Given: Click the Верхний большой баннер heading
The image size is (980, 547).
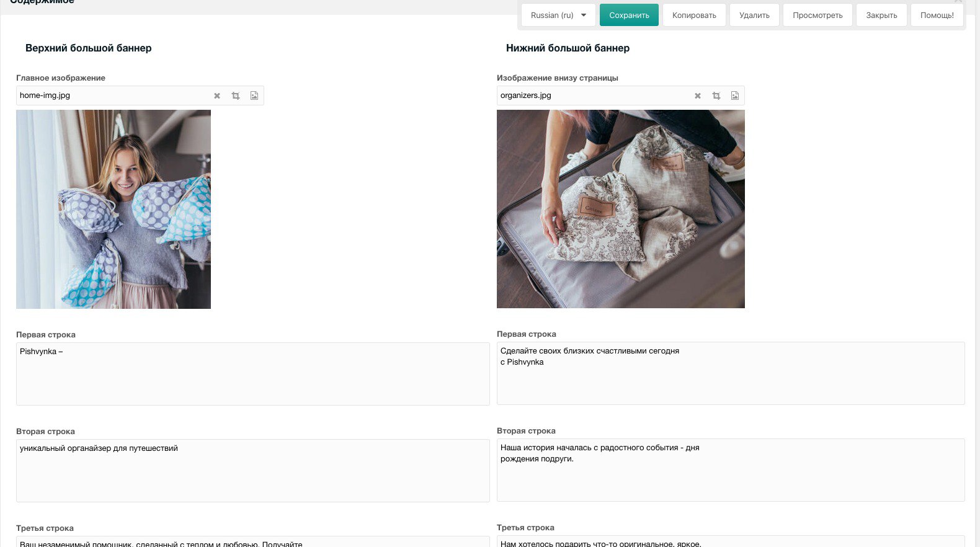Looking at the screenshot, I should 88,48.
